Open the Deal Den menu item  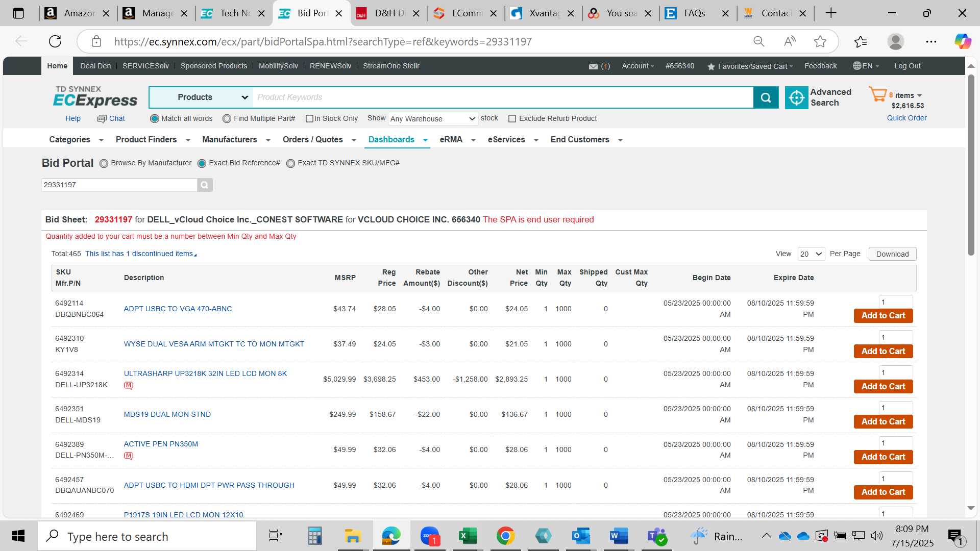(x=95, y=66)
